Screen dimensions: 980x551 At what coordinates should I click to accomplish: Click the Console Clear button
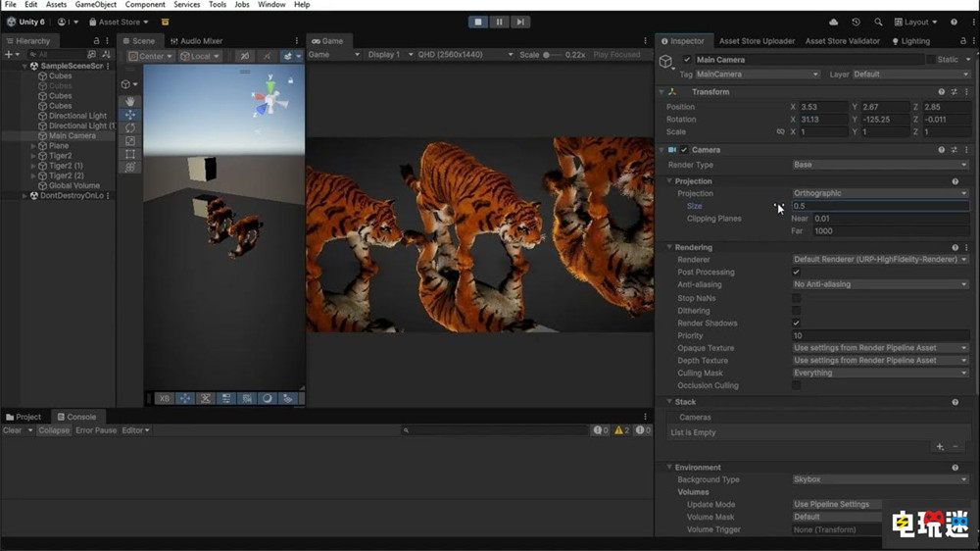coord(13,430)
